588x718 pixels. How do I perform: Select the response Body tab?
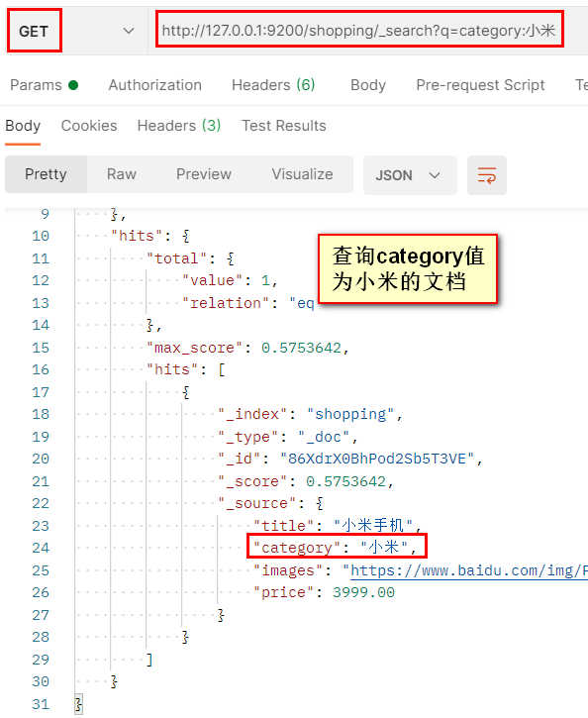(x=23, y=126)
